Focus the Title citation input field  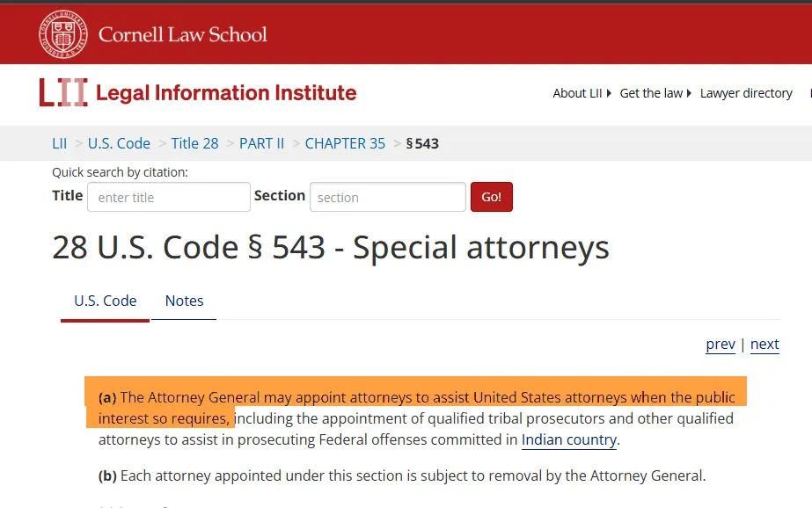(169, 198)
